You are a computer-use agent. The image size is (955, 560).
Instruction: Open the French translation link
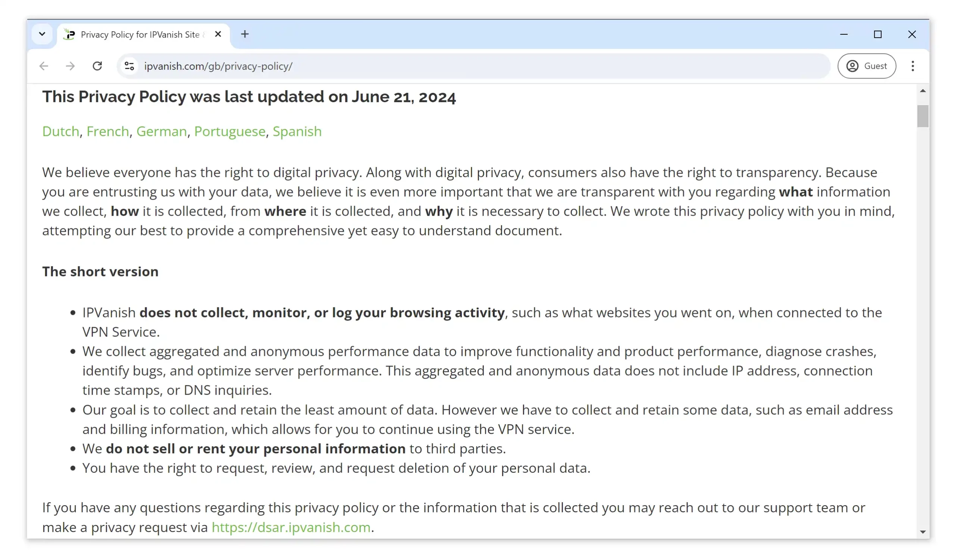108,131
